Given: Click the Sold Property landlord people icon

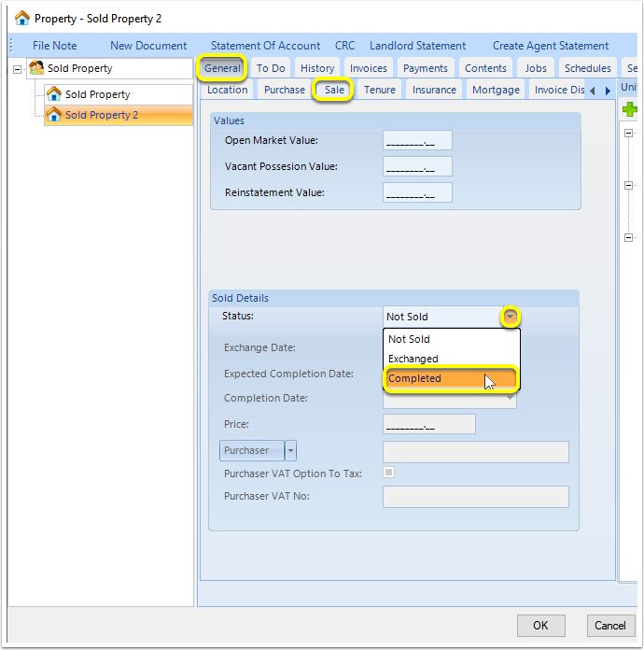Looking at the screenshot, I should click(37, 68).
